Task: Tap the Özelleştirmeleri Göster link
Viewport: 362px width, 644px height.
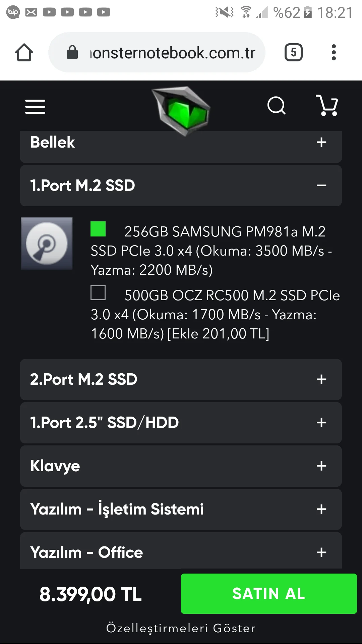Action: click(181, 628)
